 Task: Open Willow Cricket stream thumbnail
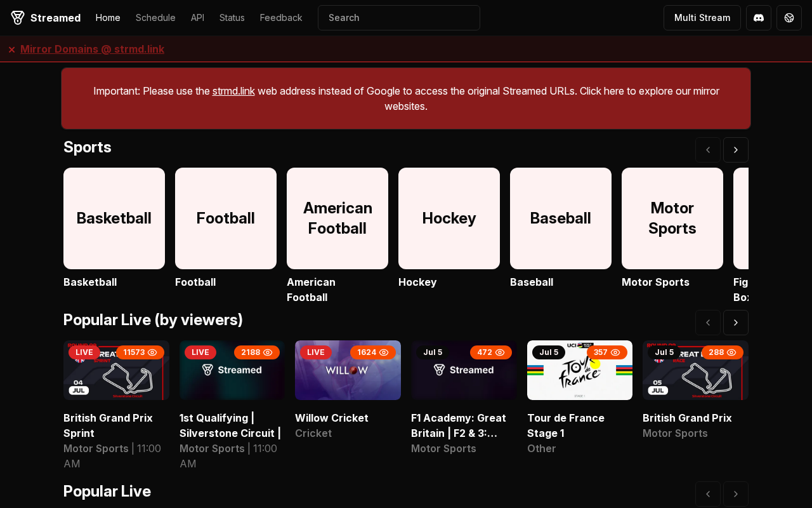[x=348, y=370]
